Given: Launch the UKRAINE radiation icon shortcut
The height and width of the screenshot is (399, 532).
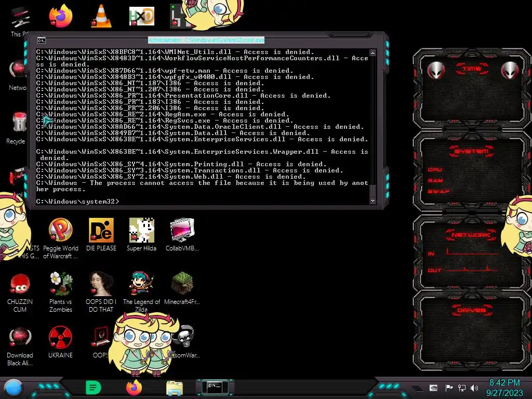Looking at the screenshot, I should [x=60, y=342].
